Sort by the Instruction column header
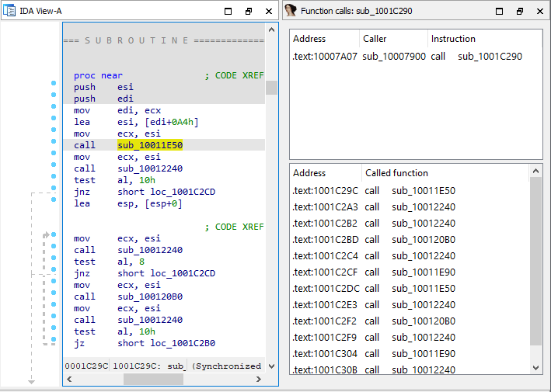The height and width of the screenshot is (392, 551). [x=453, y=39]
